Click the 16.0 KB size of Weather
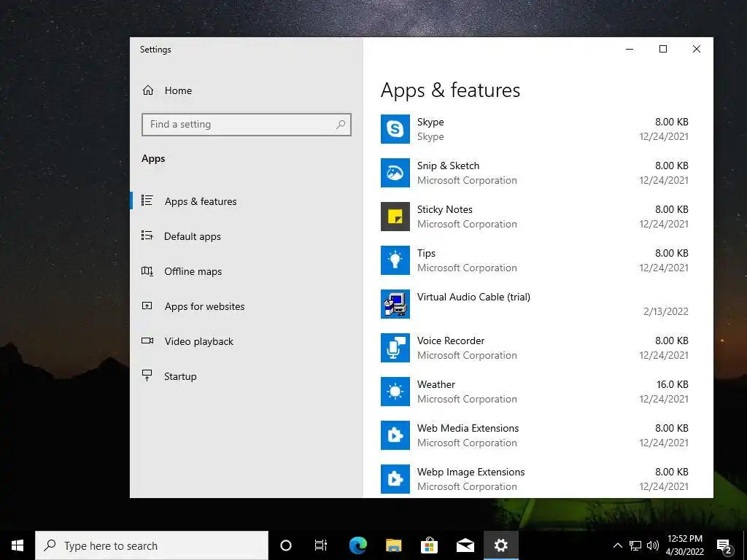 (672, 384)
